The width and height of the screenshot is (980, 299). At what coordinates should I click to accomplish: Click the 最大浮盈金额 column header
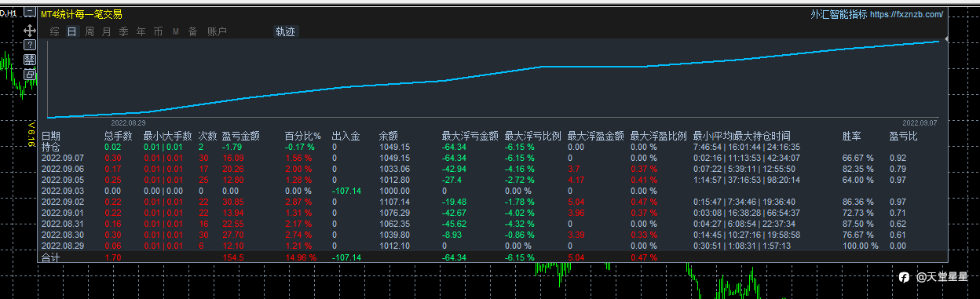tap(596, 136)
